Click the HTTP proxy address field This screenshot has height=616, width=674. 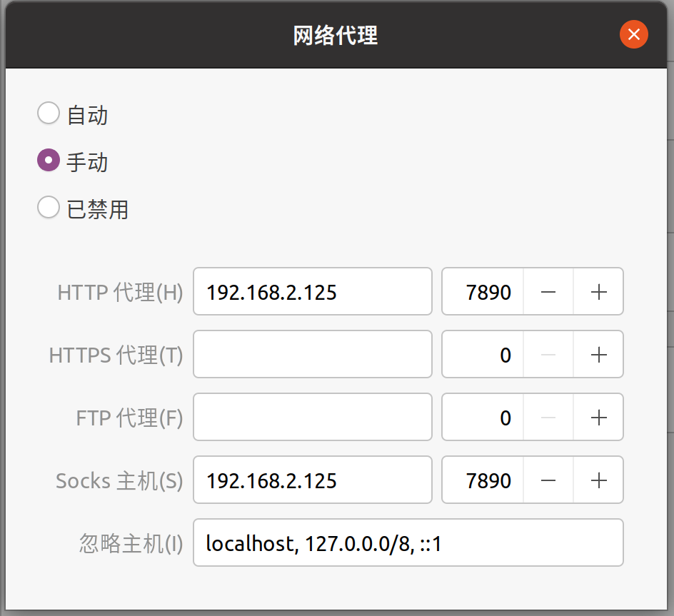pos(312,291)
